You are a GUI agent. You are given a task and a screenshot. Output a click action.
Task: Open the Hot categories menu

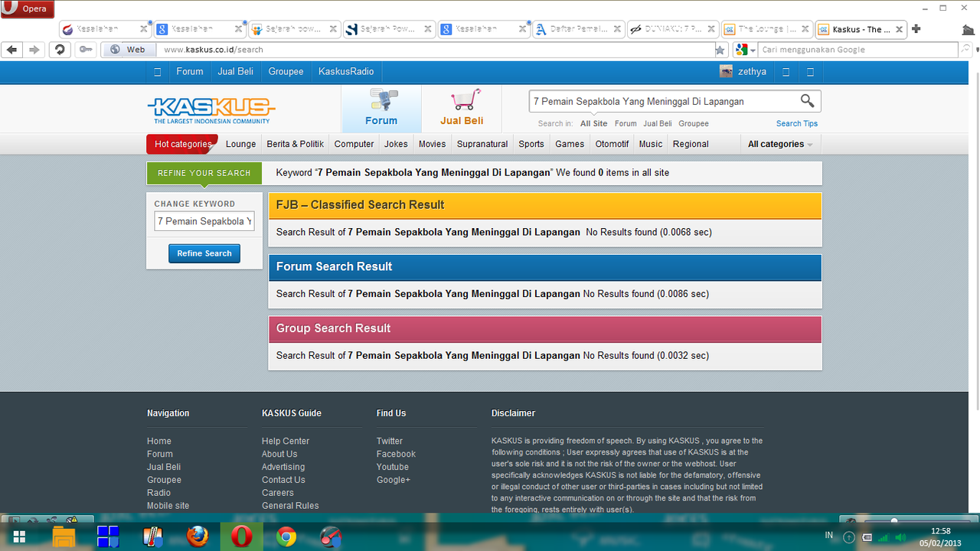pos(182,144)
